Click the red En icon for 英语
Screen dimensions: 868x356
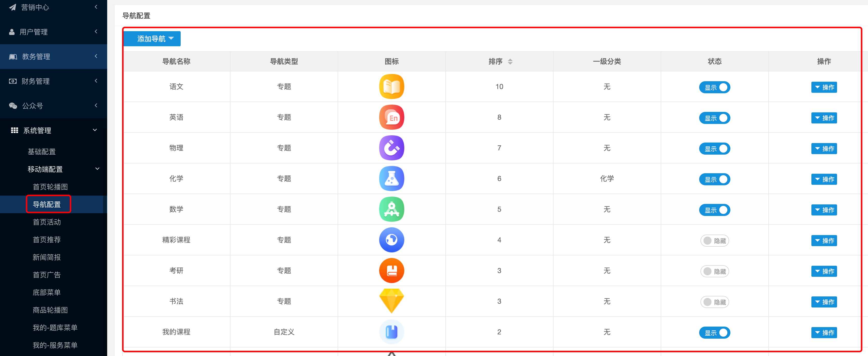(x=391, y=117)
